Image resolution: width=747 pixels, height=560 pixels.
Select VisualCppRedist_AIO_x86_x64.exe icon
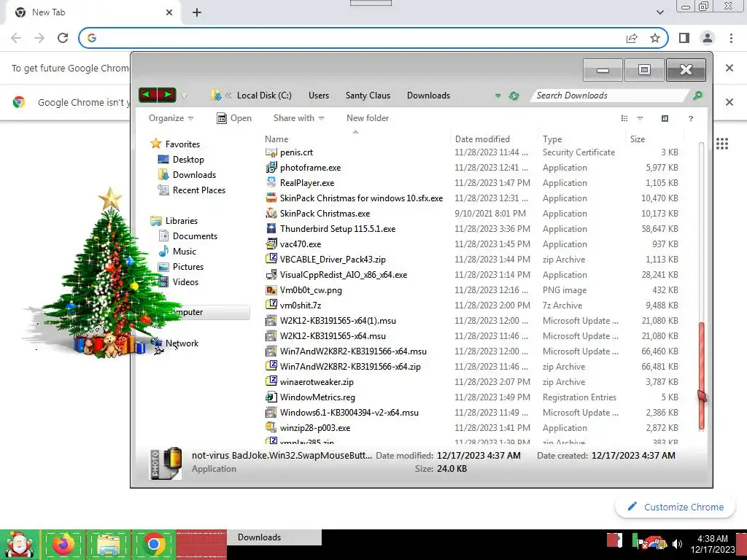coord(271,274)
